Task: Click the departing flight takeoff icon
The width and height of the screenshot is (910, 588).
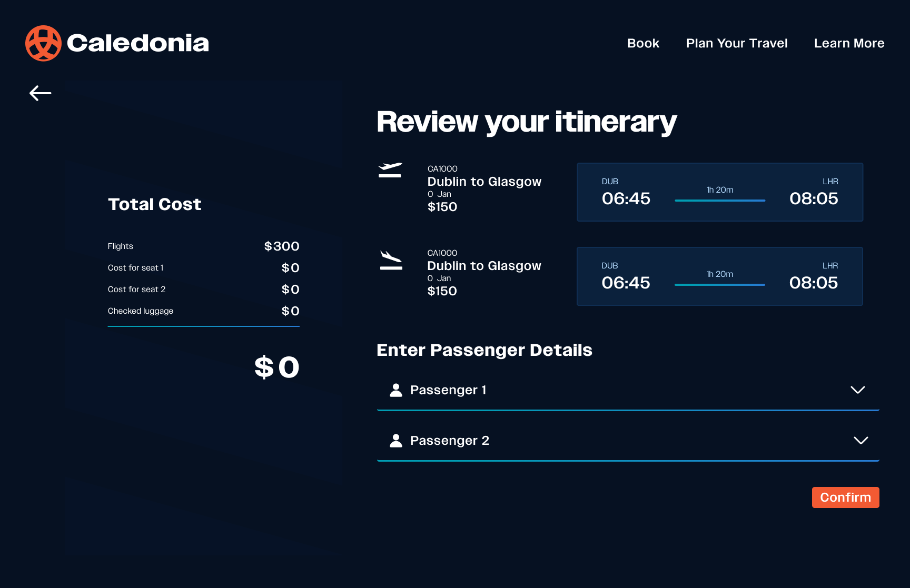Action: tap(390, 170)
